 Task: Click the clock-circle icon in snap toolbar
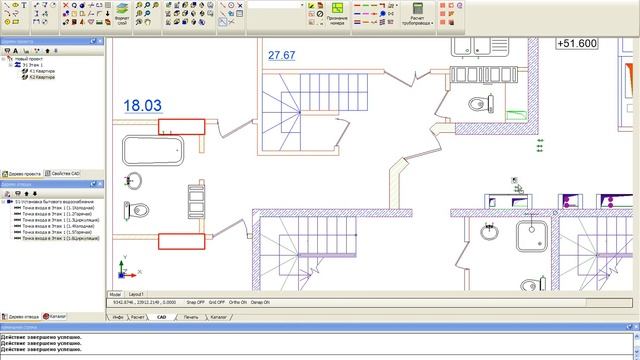[x=231, y=5]
